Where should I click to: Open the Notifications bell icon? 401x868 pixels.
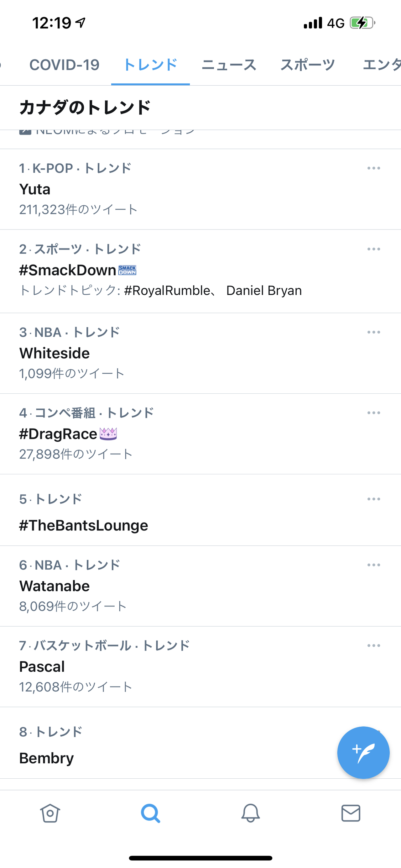(x=251, y=813)
